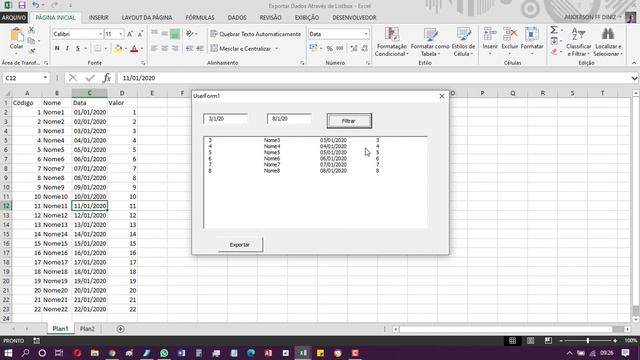This screenshot has width=640, height=360.
Task: Click the start date field 3/1/20
Action: [x=225, y=119]
